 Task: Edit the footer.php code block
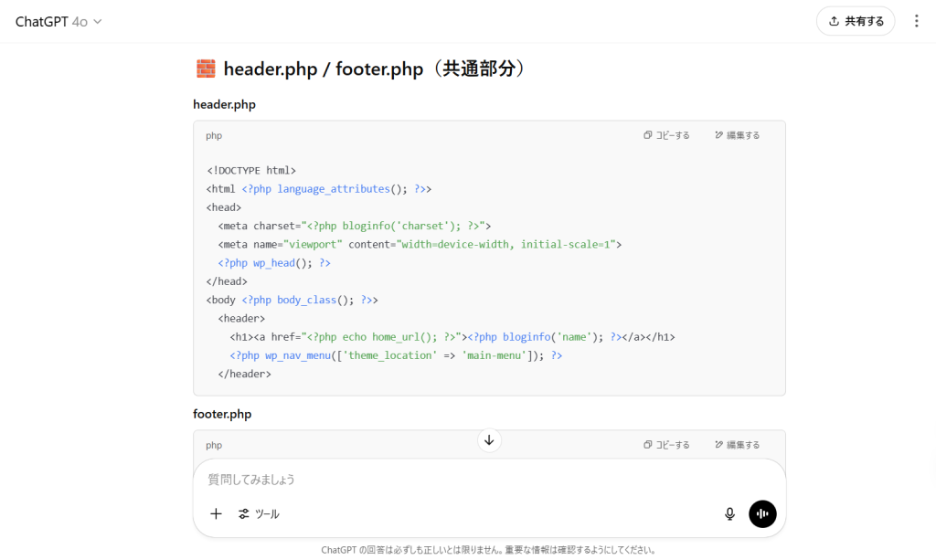(x=738, y=445)
